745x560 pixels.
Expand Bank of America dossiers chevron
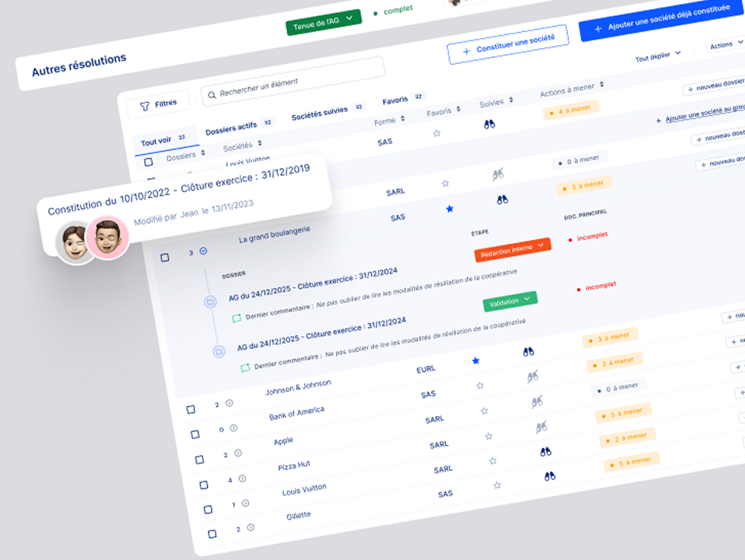[x=233, y=428]
